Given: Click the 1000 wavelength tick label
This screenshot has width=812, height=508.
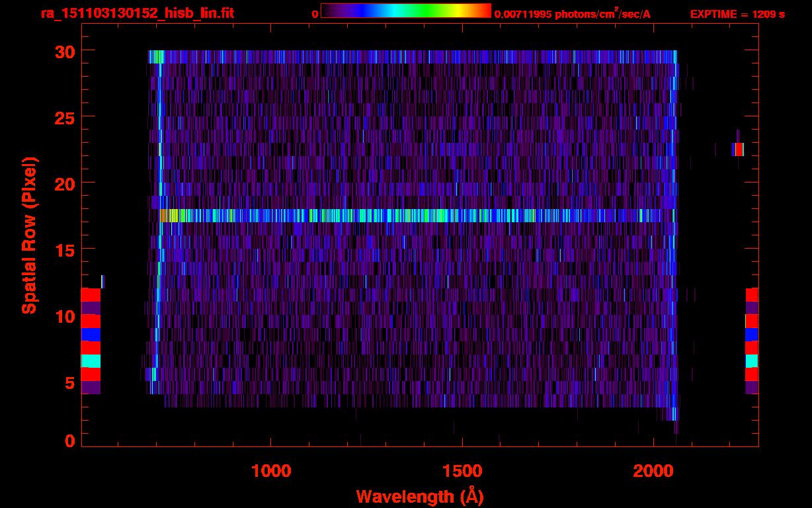Looking at the screenshot, I should tap(271, 471).
